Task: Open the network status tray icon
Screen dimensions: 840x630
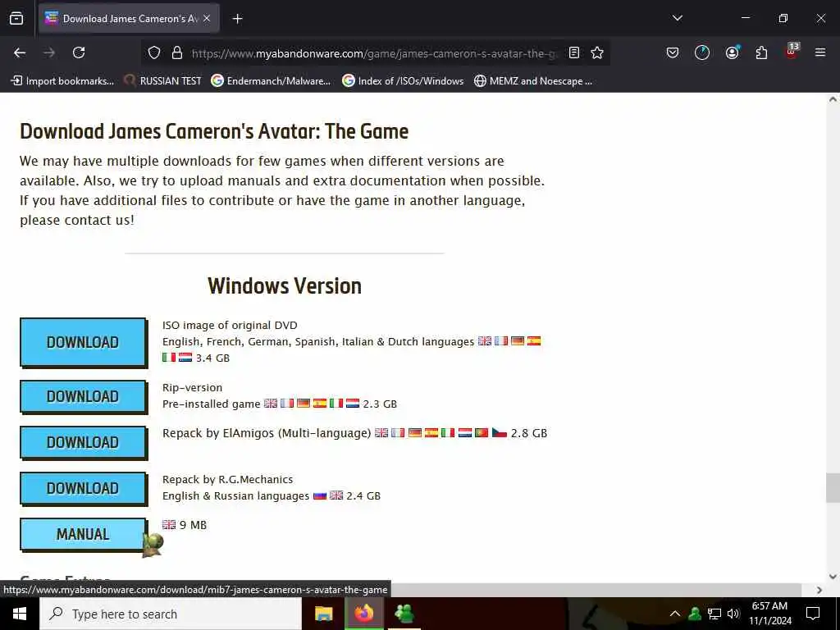Action: [714, 614]
